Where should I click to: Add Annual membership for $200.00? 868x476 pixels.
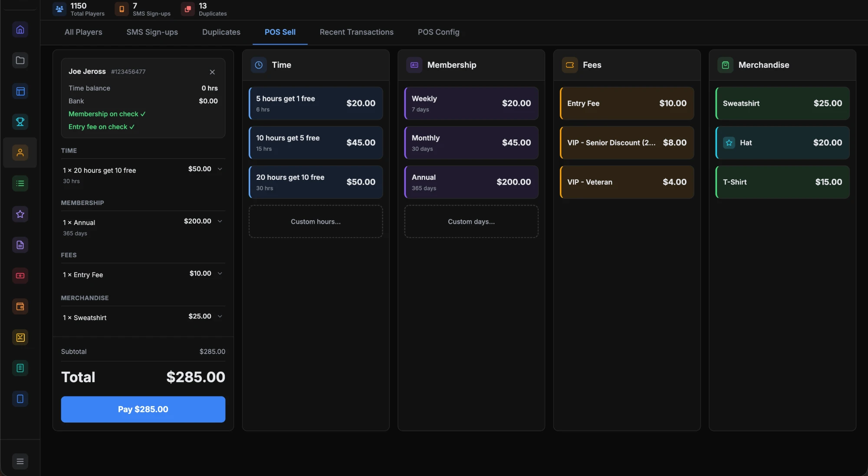471,182
